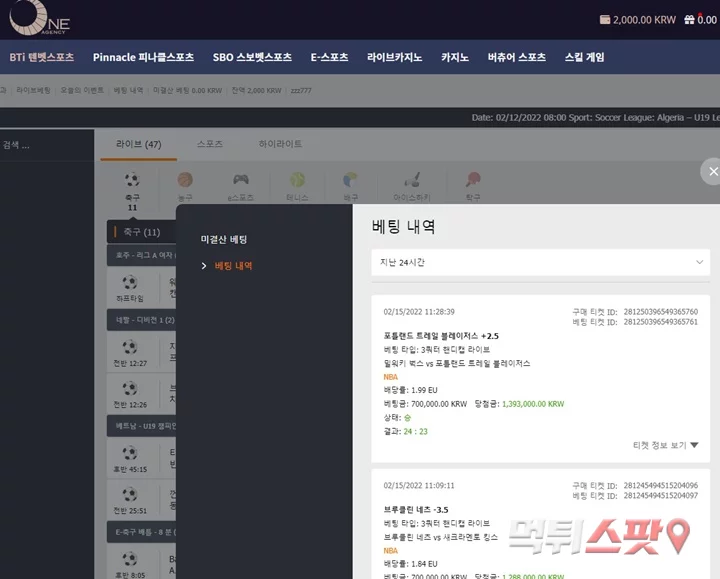The image size is (720, 579).
Task: Click ticket ID 281250396549365760
Action: coord(660,312)
